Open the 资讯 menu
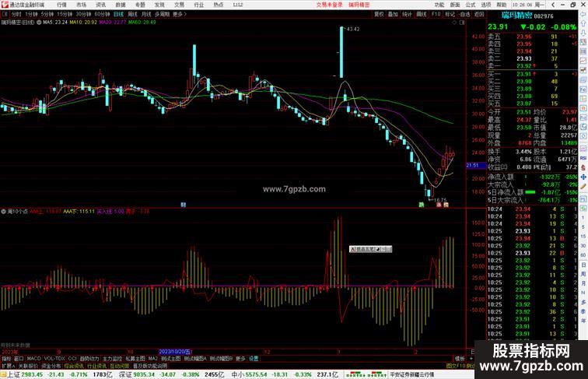 tap(101, 5)
